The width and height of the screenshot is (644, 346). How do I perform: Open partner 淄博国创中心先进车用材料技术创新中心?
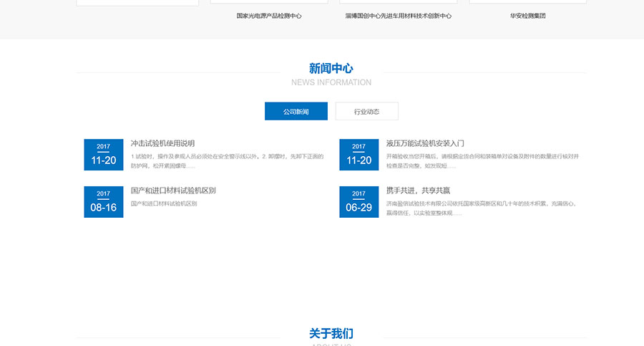399,16
